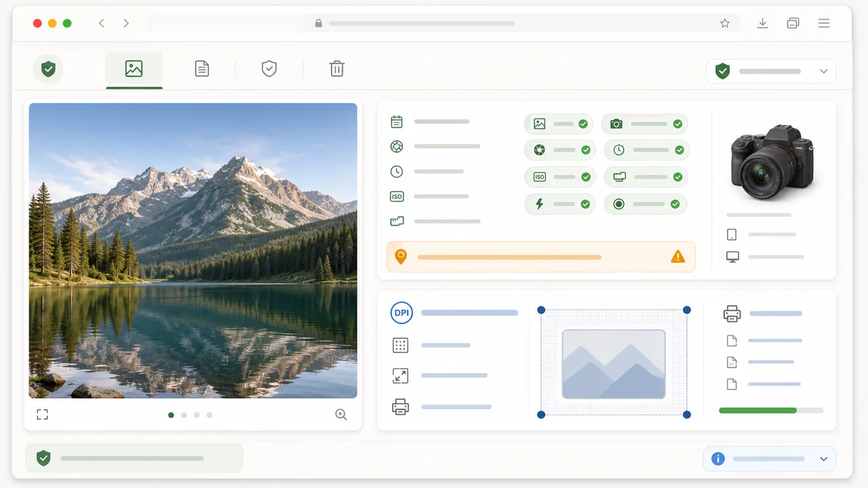Viewport: 868px width, 488px height.
Task: Switch to the image tab
Action: pyautogui.click(x=134, y=68)
